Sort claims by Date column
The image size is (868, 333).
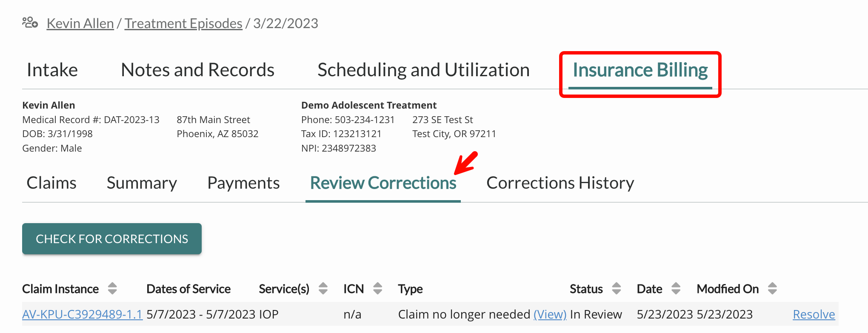(677, 289)
